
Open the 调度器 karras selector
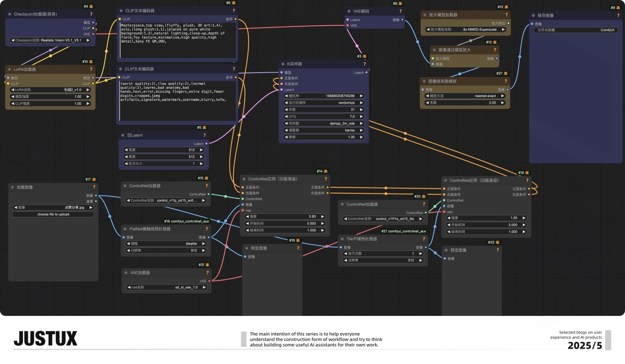click(x=323, y=130)
